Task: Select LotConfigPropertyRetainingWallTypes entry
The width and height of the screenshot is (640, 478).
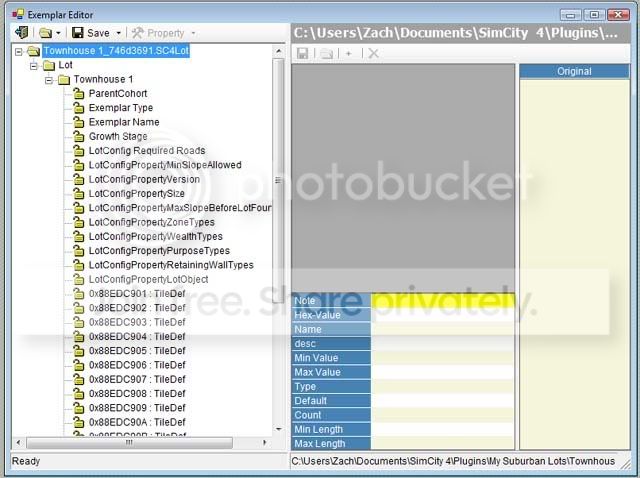Action: tap(171, 265)
